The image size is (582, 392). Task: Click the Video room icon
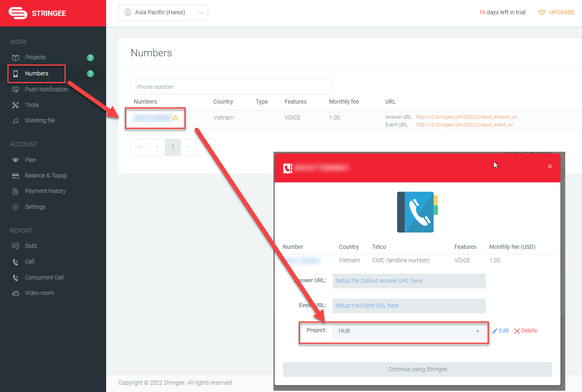(16, 293)
